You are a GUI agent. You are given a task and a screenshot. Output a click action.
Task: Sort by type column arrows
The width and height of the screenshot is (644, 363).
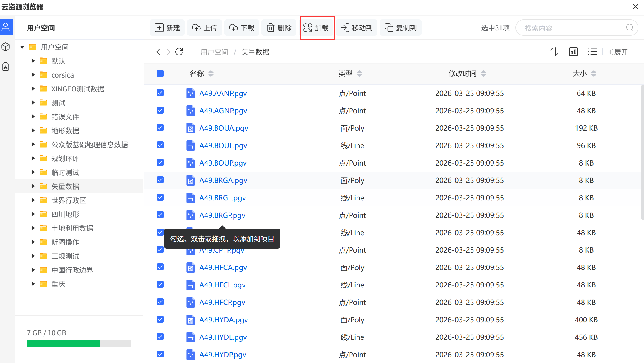[x=359, y=73]
